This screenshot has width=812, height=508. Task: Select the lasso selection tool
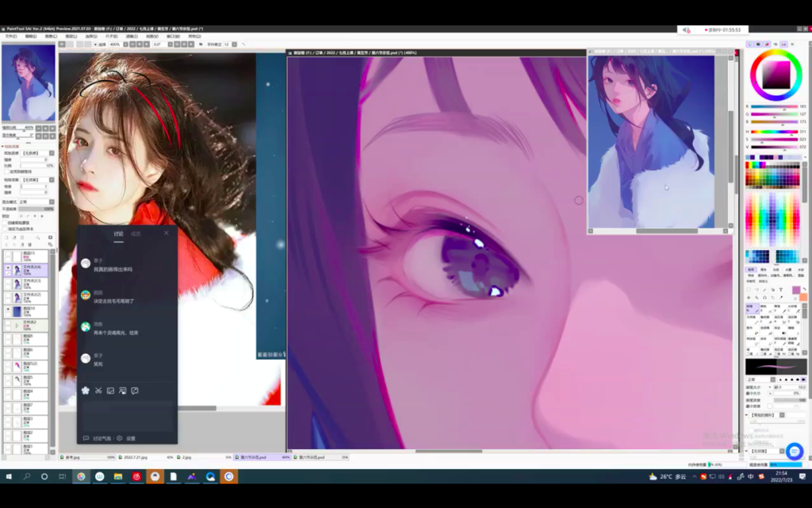[757, 290]
